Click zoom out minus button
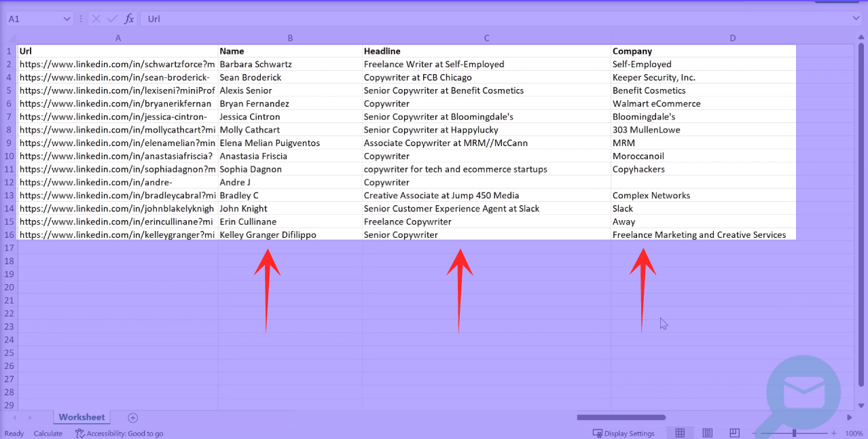 (x=755, y=434)
